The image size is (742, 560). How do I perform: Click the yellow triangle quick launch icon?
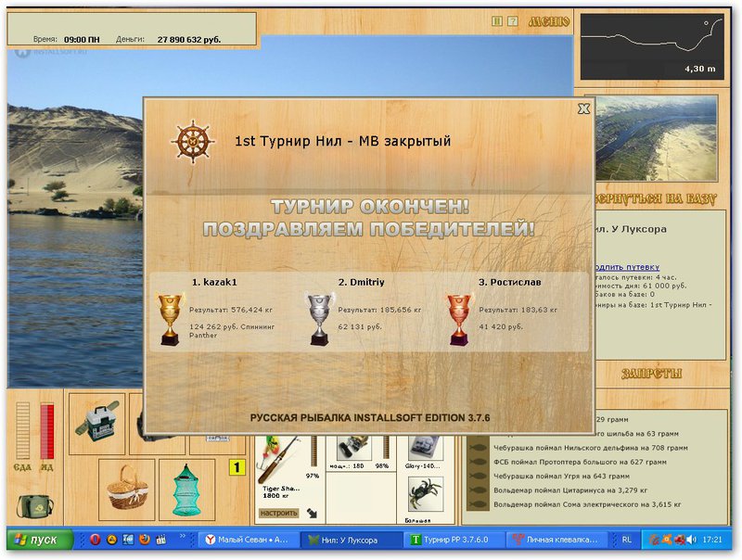[111, 540]
